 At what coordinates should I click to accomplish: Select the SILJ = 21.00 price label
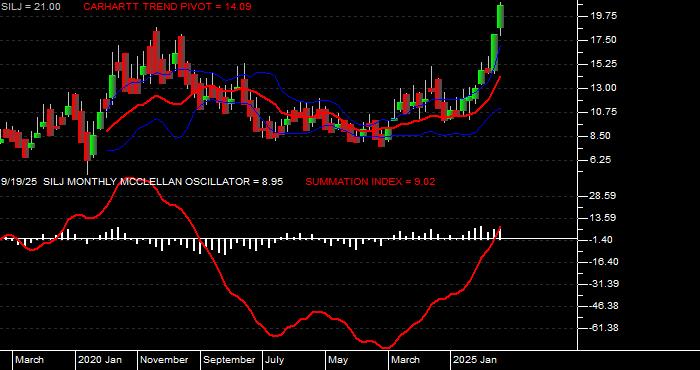31,7
